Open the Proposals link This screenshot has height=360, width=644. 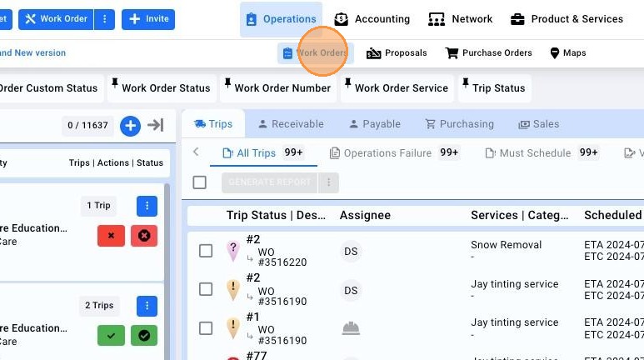[397, 53]
